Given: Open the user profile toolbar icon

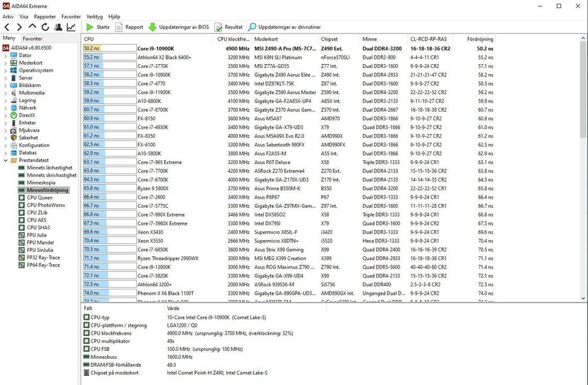Looking at the screenshot, I should [x=58, y=27].
